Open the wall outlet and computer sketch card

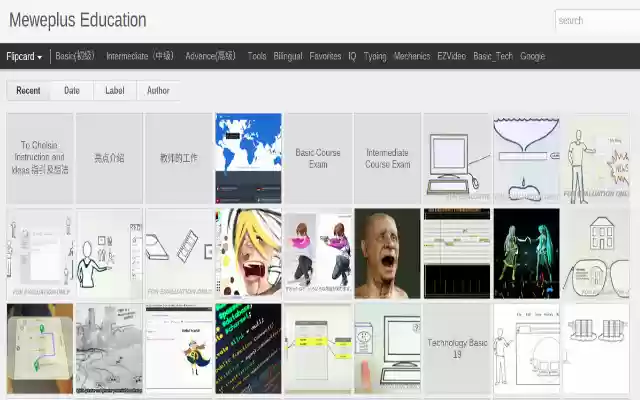point(387,349)
